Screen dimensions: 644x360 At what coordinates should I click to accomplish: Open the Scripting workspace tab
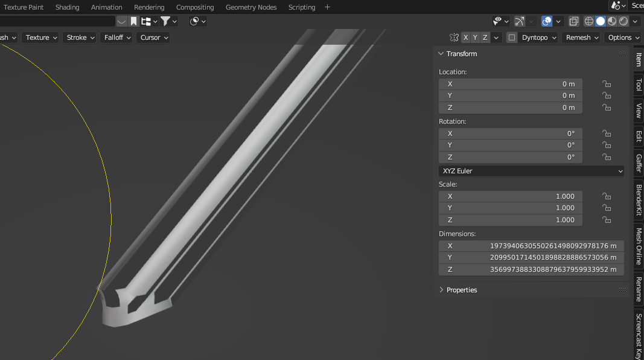pyautogui.click(x=301, y=7)
